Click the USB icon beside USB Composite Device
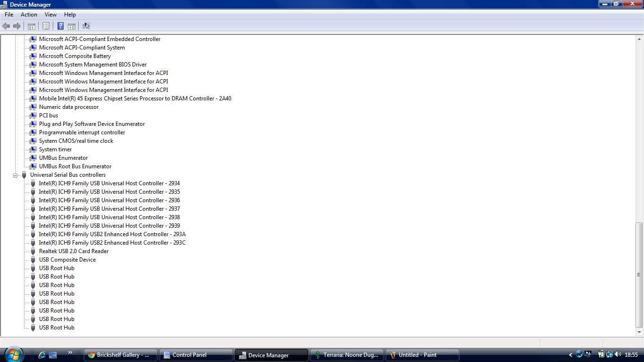Viewport: 644px width, 362px height. (33, 260)
